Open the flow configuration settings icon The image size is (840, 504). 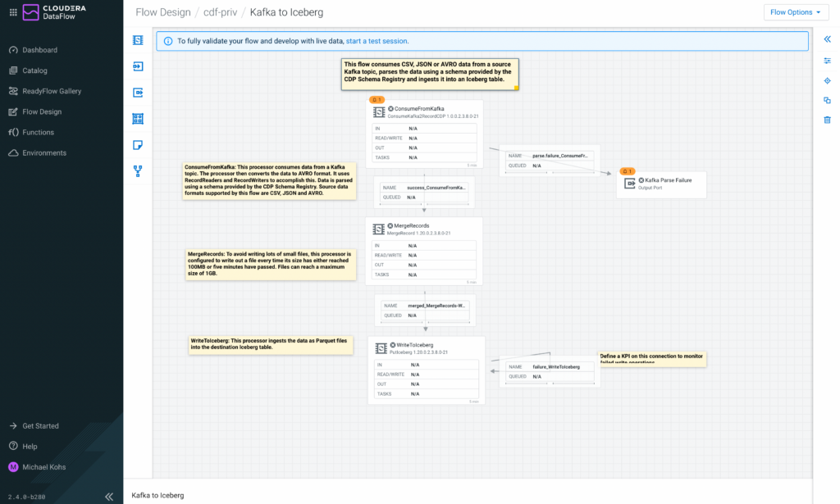tap(827, 60)
